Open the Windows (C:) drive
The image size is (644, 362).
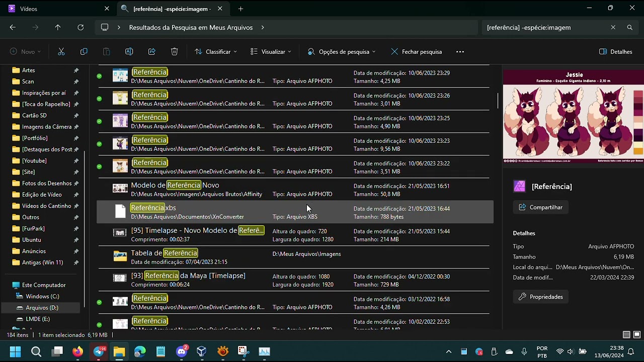click(42, 297)
